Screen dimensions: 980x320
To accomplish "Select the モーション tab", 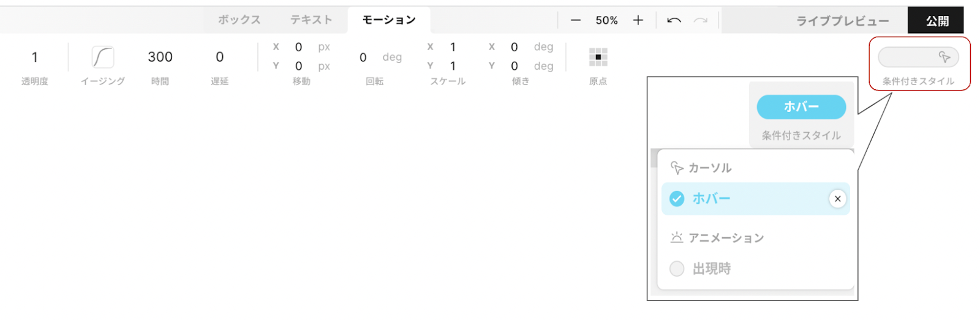I will point(389,20).
